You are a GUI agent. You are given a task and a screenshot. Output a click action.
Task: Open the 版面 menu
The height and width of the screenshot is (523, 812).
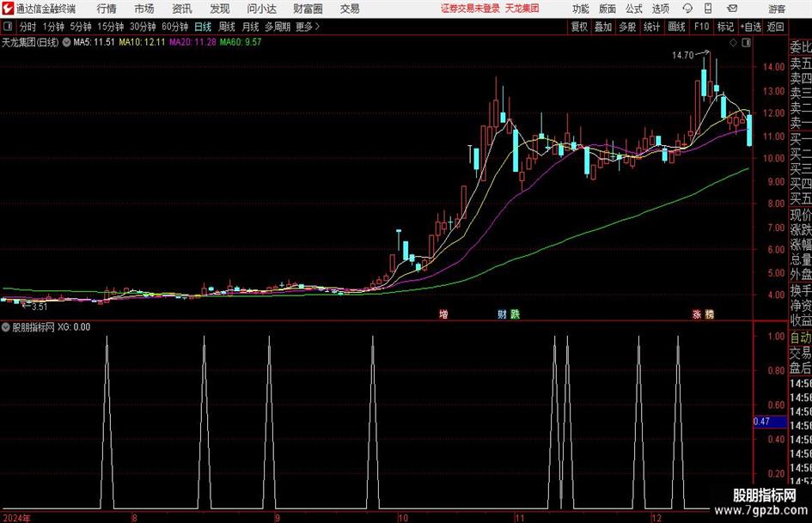pos(607,9)
